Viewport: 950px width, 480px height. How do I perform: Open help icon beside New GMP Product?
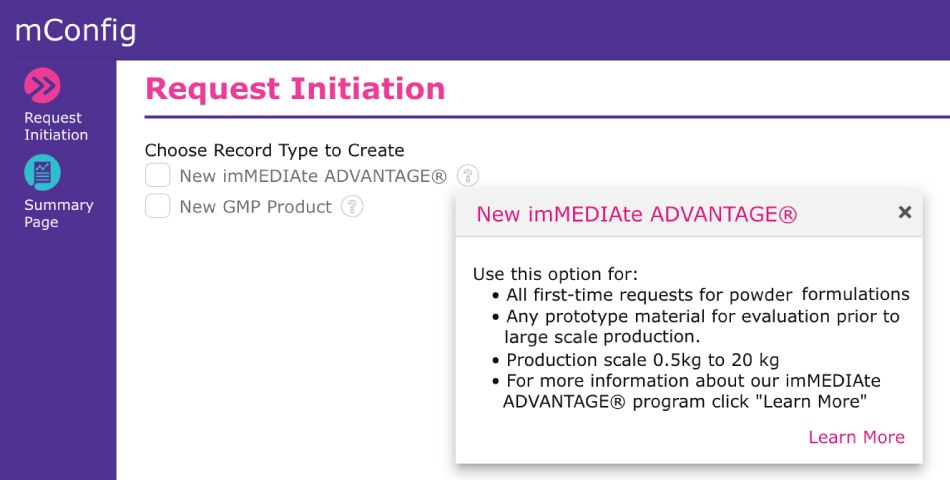pyautogui.click(x=352, y=207)
